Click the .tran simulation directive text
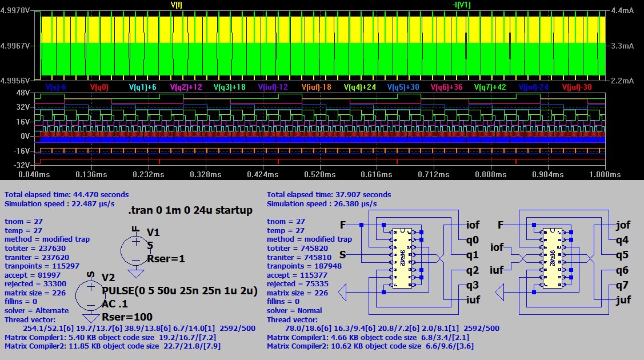Image resolution: width=644 pixels, height=360 pixels. click(190, 210)
